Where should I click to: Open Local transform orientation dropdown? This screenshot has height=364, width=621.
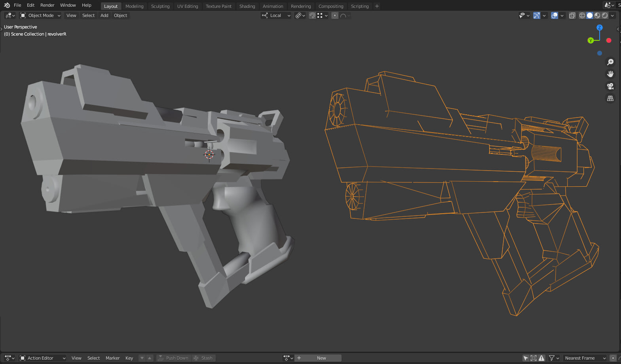pos(276,15)
